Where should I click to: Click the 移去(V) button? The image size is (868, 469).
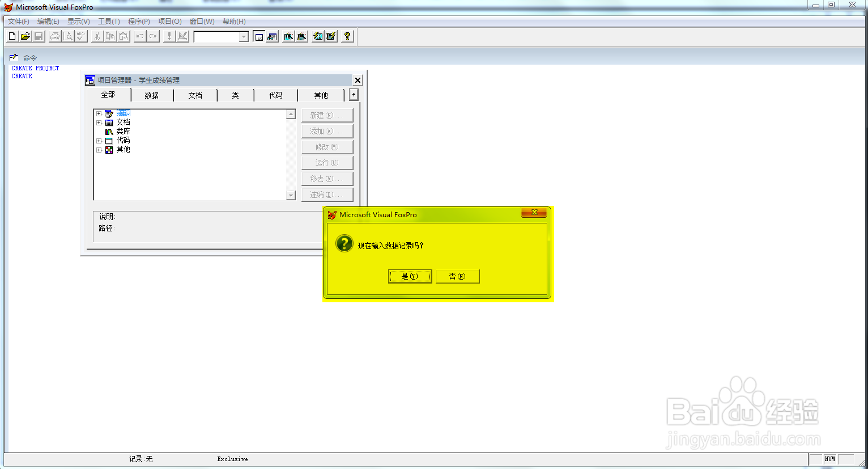click(x=327, y=179)
